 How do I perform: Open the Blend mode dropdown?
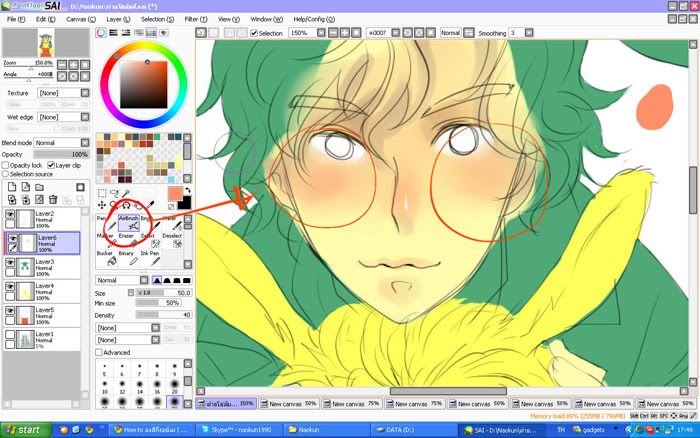62,143
